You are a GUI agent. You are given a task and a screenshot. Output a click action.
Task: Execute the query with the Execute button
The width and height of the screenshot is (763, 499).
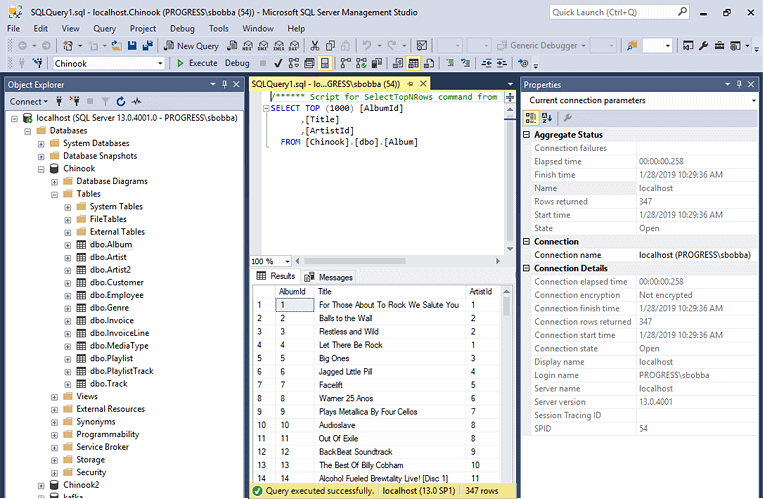click(197, 63)
